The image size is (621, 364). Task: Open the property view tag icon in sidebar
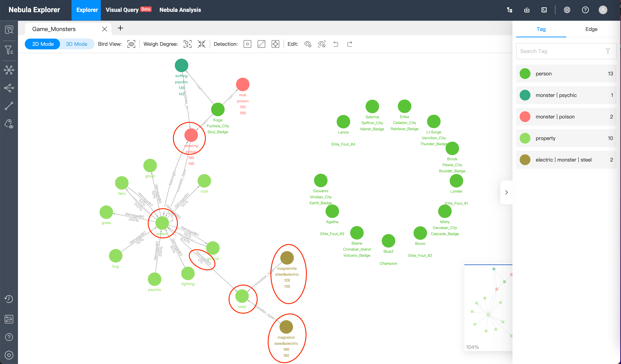pos(9,124)
